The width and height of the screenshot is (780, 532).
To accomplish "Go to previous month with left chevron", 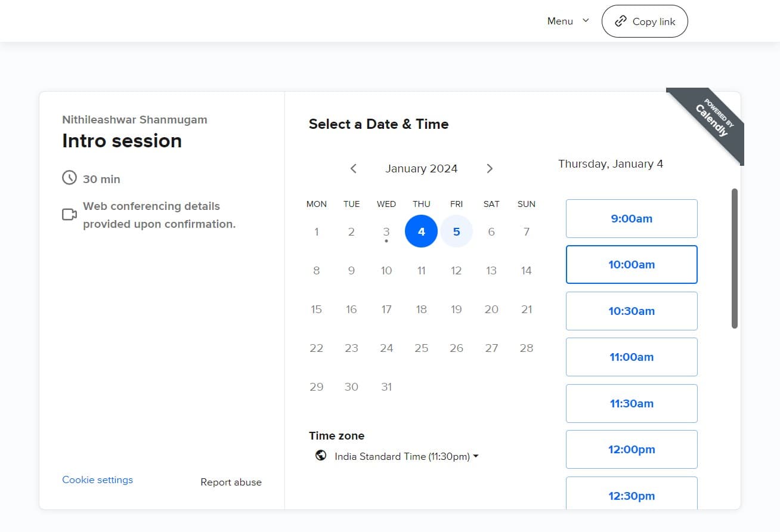I will tap(354, 169).
